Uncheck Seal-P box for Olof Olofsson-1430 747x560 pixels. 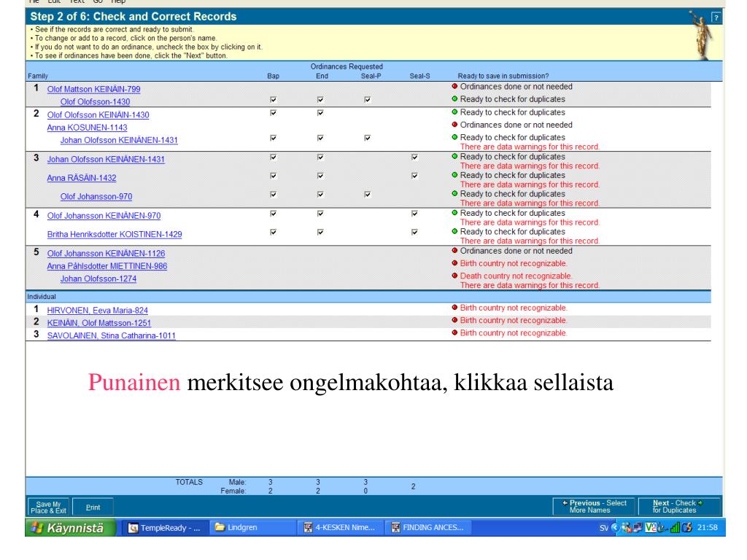click(x=368, y=99)
